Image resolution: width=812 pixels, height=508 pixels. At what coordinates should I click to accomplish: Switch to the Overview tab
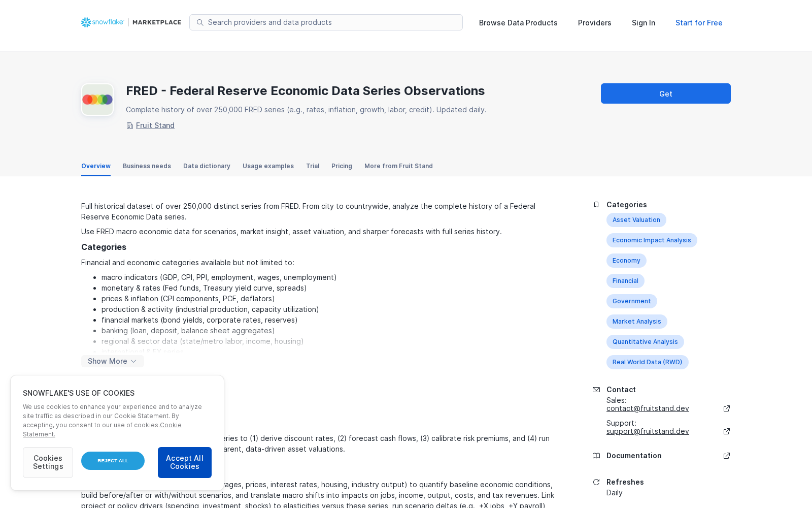pos(96,166)
